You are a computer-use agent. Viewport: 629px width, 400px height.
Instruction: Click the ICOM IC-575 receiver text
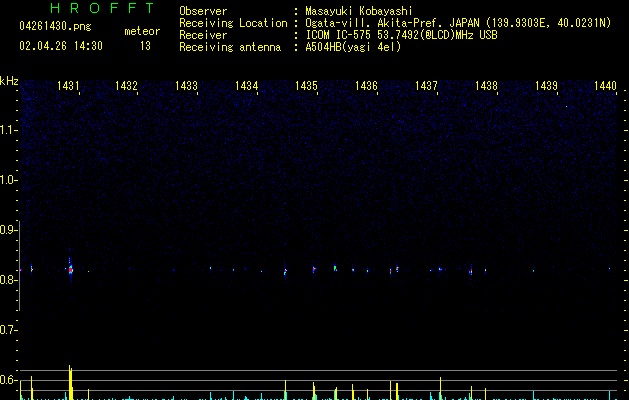pyautogui.click(x=402, y=35)
